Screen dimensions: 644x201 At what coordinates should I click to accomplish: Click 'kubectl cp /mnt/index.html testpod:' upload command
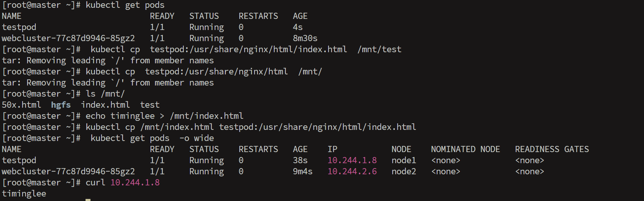tap(251, 127)
